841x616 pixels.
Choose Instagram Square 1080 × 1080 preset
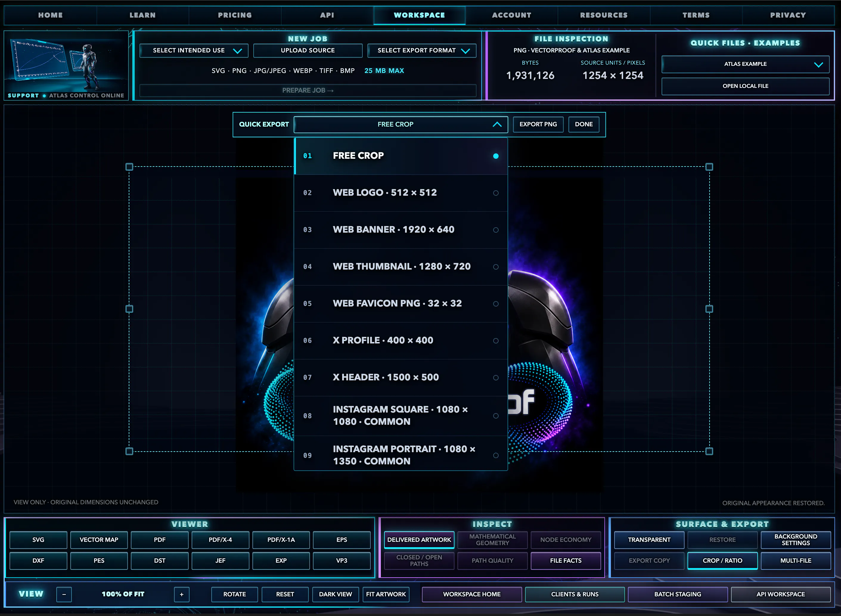pyautogui.click(x=401, y=416)
